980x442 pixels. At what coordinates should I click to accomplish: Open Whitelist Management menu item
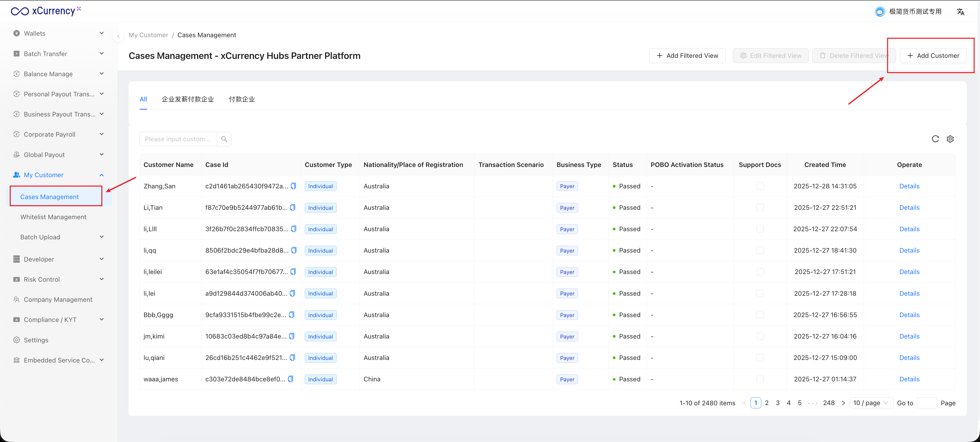point(53,217)
